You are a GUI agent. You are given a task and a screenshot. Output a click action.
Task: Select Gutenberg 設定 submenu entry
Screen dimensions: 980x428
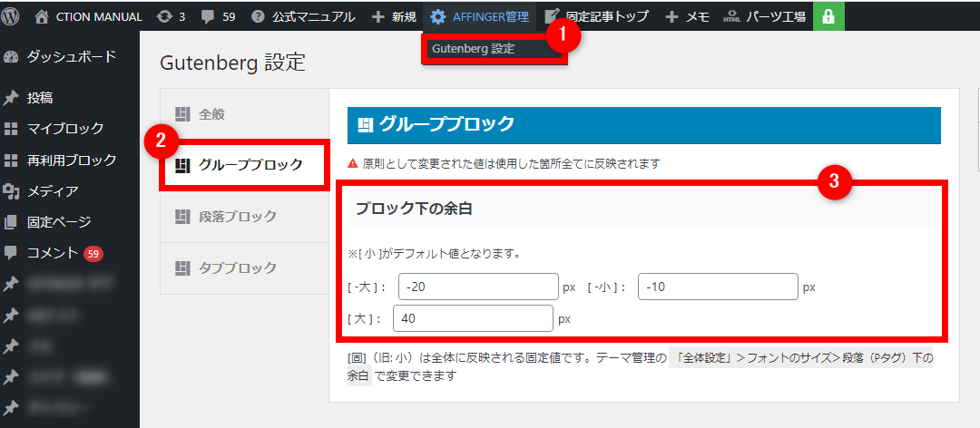click(473, 49)
